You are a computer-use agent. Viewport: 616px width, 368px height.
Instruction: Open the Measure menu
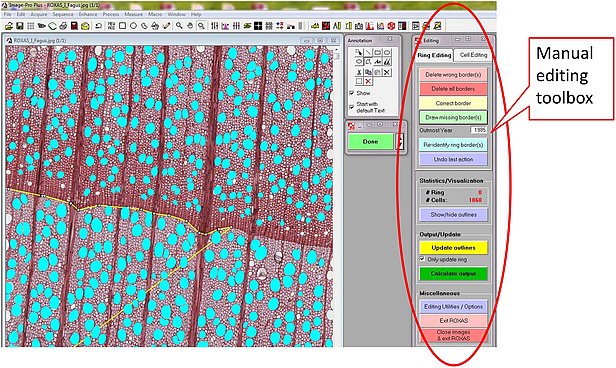134,14
